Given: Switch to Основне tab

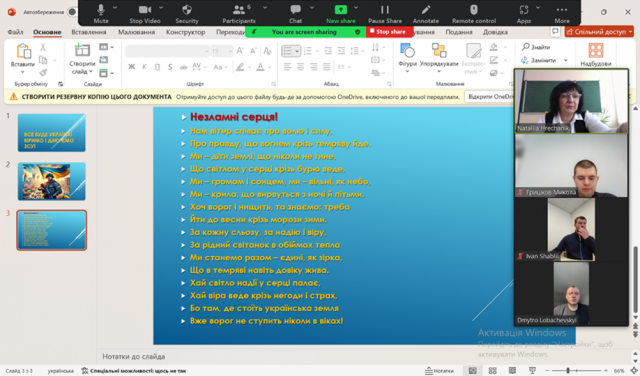Looking at the screenshot, I should point(47,32).
